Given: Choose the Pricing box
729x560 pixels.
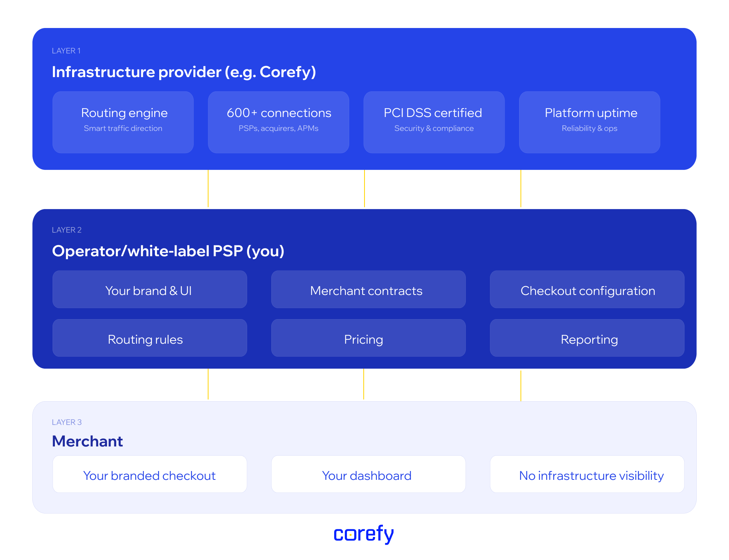Looking at the screenshot, I should 368,338.
